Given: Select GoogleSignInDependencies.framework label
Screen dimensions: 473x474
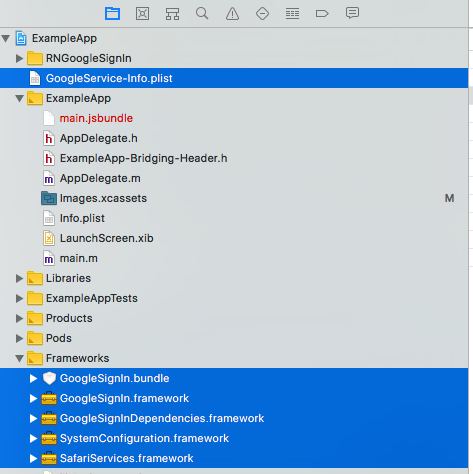Looking at the screenshot, I should [x=162, y=418].
